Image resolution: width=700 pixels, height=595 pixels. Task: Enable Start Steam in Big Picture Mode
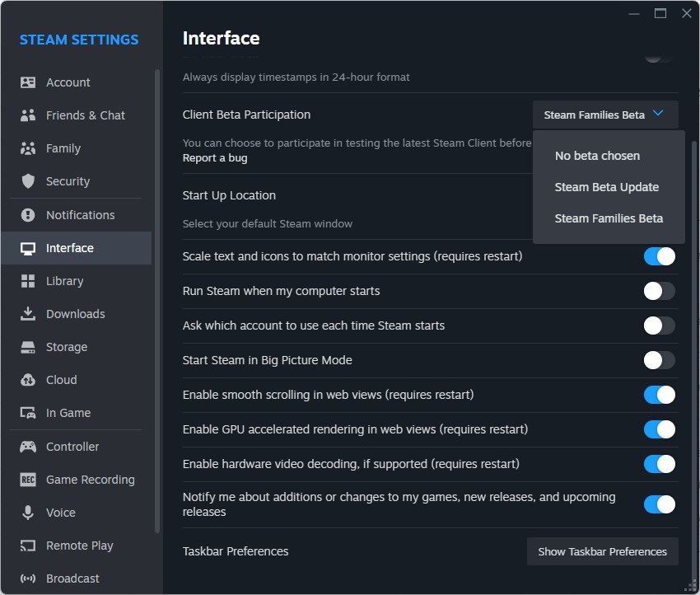[x=659, y=360]
